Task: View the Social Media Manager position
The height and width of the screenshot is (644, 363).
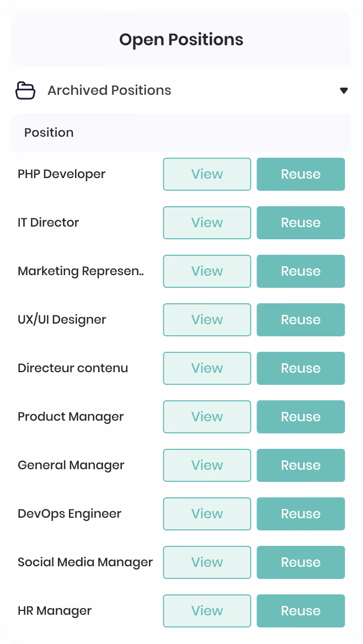Action: click(x=207, y=562)
